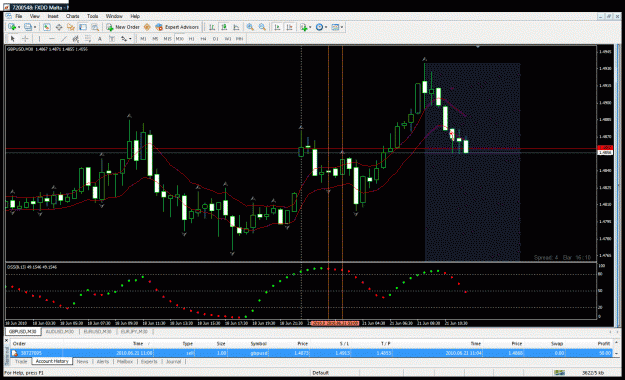Viewport: 625px width, 380px height.
Task: Toggle the Navigator panel icon
Action: click(x=71, y=27)
